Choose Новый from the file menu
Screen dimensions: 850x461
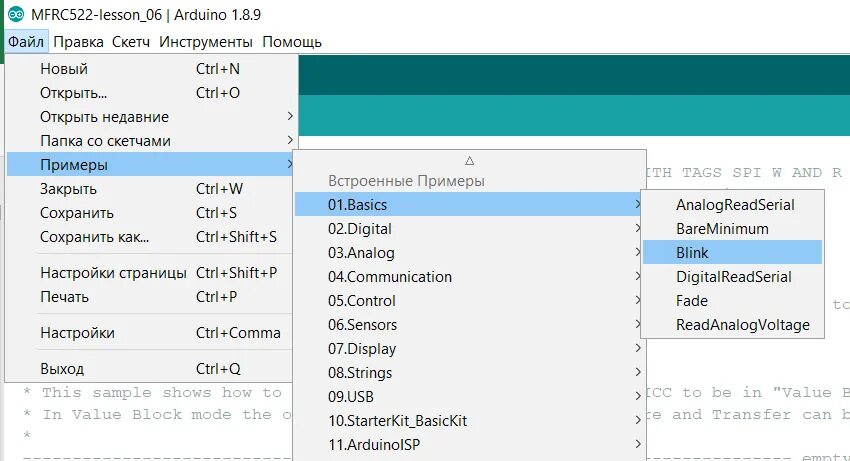[x=151, y=69]
